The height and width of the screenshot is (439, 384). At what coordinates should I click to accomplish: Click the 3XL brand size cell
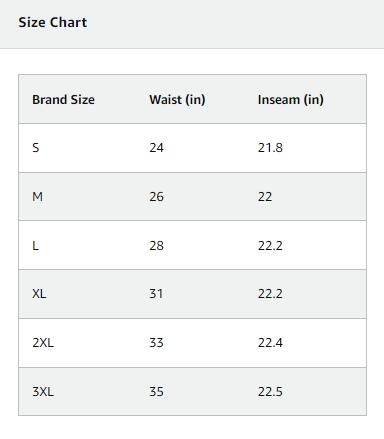pyautogui.click(x=43, y=391)
